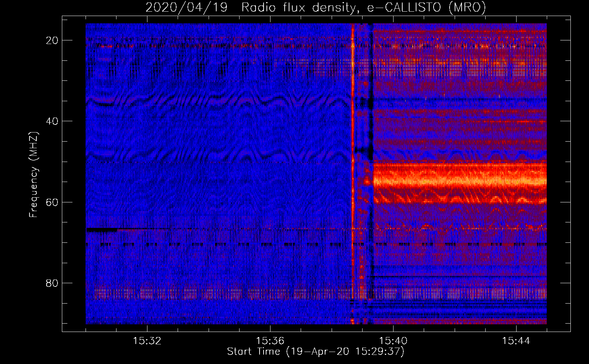
Task: Click the plot title '2020/04/19 Radio flux density'
Action: (x=316, y=7)
